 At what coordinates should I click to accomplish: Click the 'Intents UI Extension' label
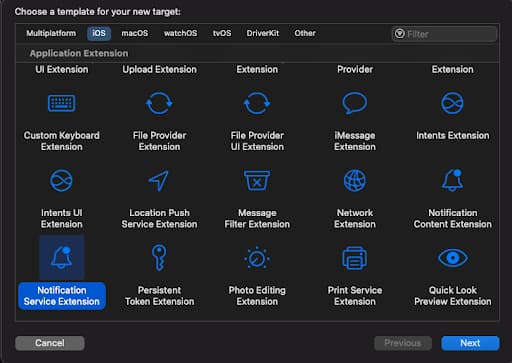(x=62, y=218)
